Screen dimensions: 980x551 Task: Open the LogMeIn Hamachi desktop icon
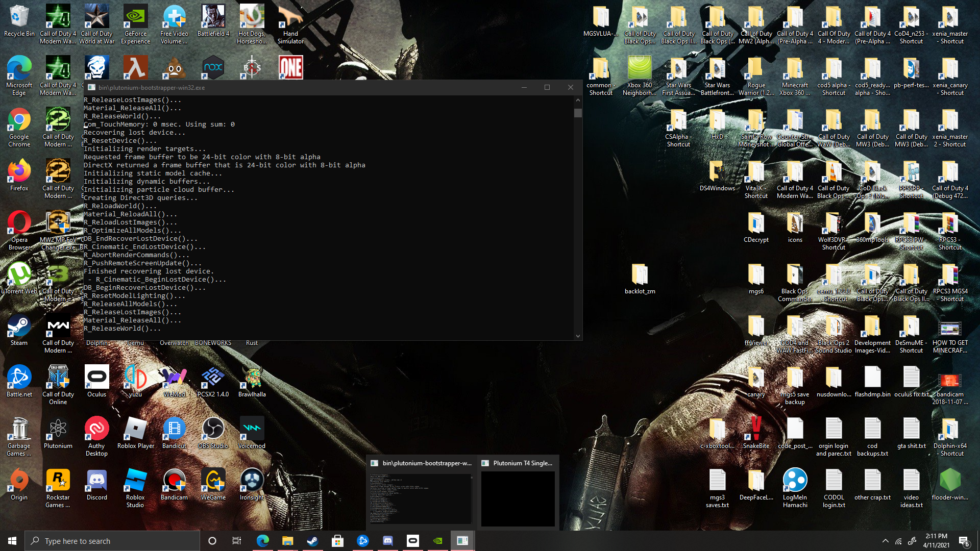click(x=795, y=488)
